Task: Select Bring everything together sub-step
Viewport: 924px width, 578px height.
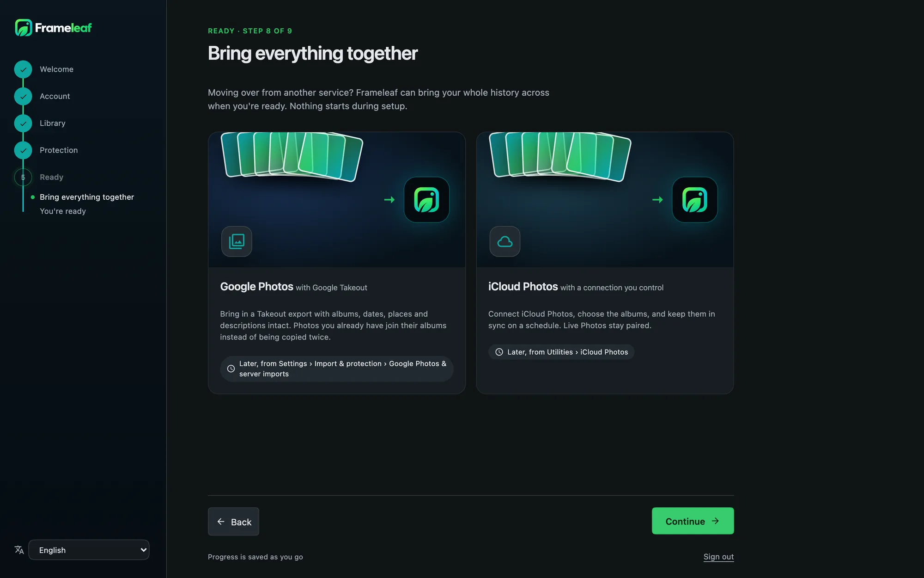Action: pyautogui.click(x=87, y=197)
